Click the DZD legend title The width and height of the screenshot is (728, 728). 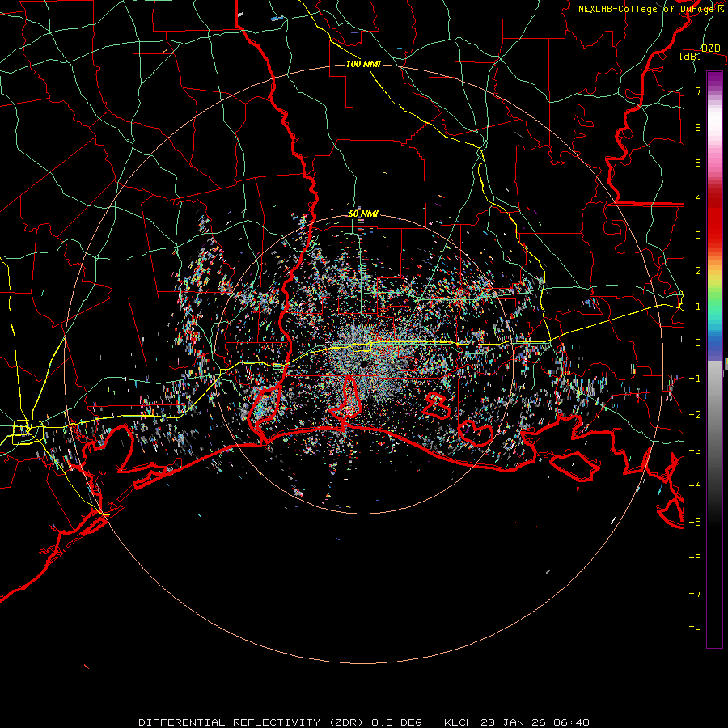coord(711,49)
